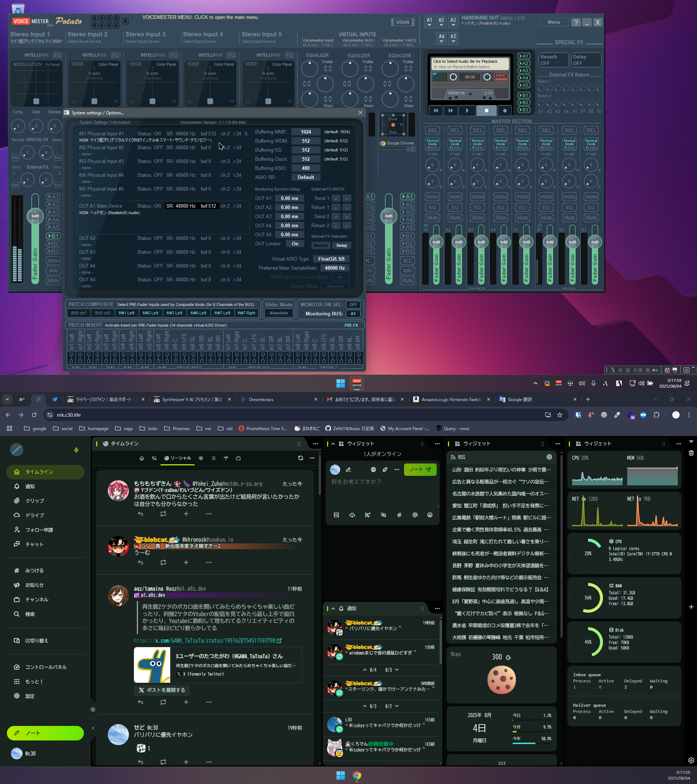697x784 pixels.
Task: Expand the 8/4 8/3 notification group chevron
Action: click(397, 670)
